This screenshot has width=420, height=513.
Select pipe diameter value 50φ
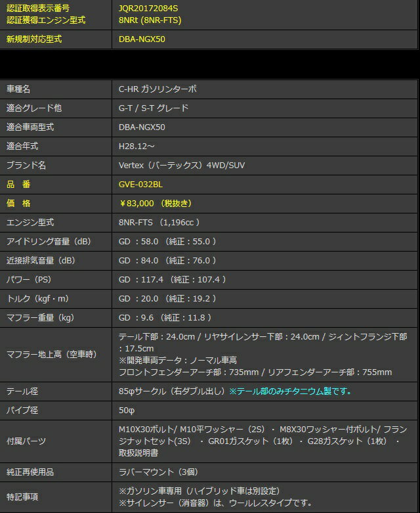click(x=127, y=410)
